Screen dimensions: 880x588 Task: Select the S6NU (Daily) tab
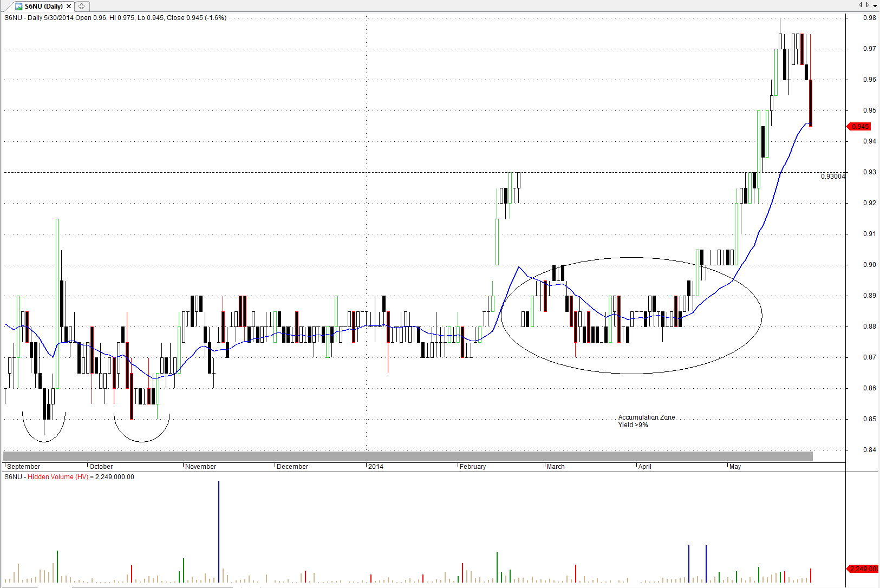pyautogui.click(x=43, y=6)
